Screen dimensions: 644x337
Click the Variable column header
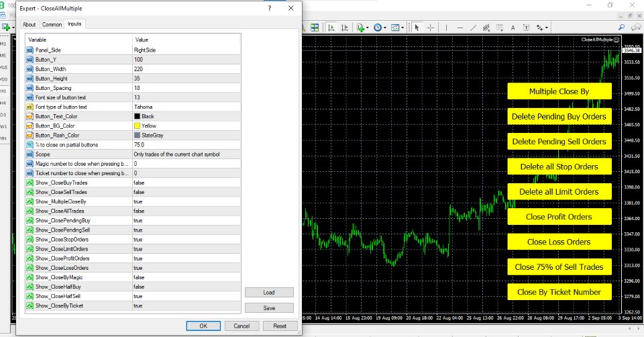[79, 40]
